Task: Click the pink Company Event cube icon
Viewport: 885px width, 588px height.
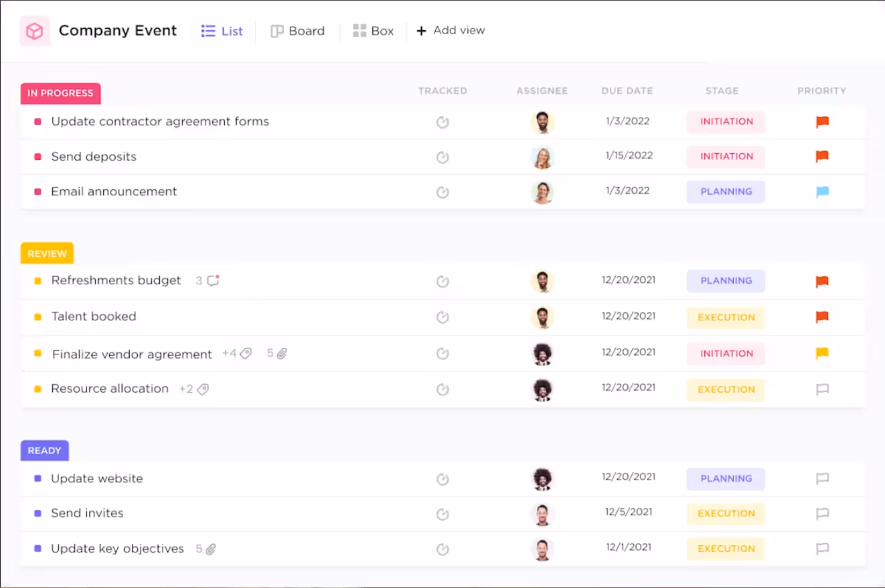Action: [x=35, y=31]
